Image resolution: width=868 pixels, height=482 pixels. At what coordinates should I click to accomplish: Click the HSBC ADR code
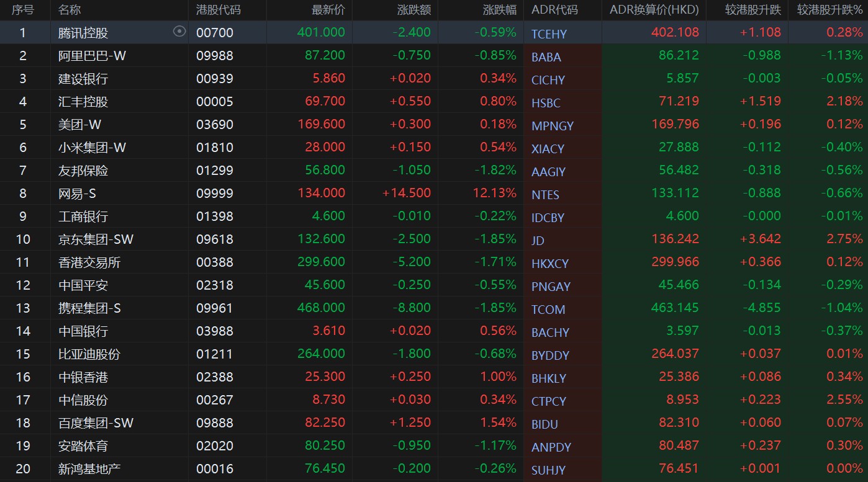pyautogui.click(x=546, y=103)
